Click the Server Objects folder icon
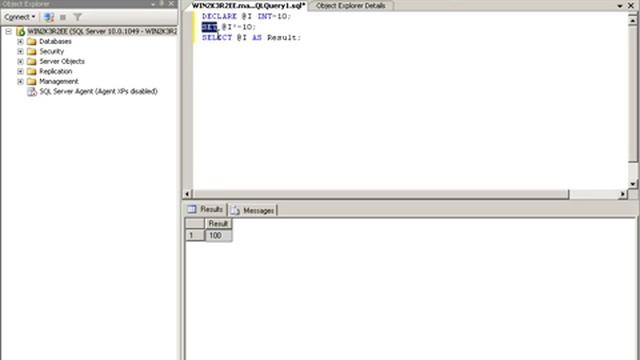This screenshot has height=360, width=640. (32, 61)
